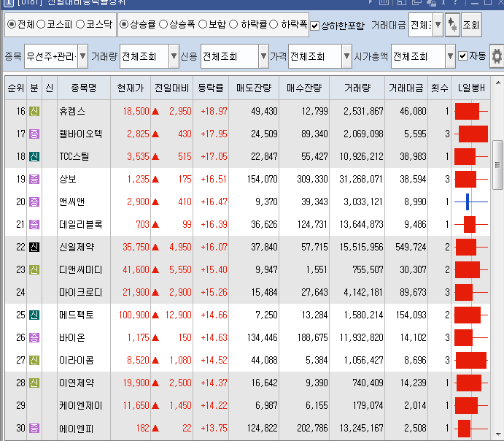Select the stock name 신일제약
Viewport: 504px width, 441px height.
point(77,247)
